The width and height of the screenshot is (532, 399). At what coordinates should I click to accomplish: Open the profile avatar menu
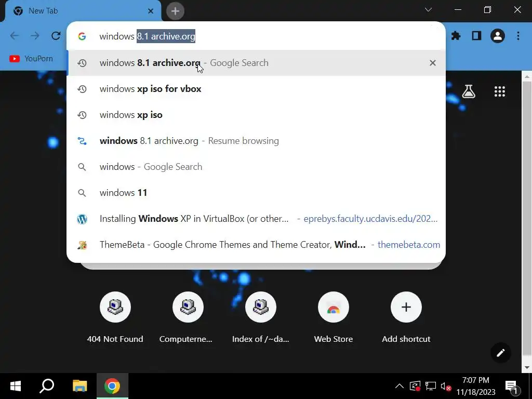pos(497,36)
